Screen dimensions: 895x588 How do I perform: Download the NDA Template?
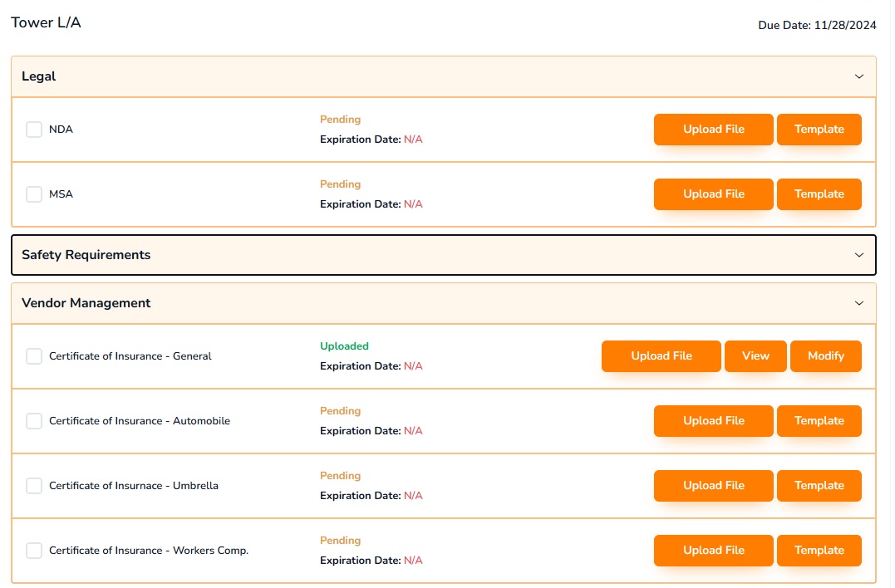pos(819,129)
